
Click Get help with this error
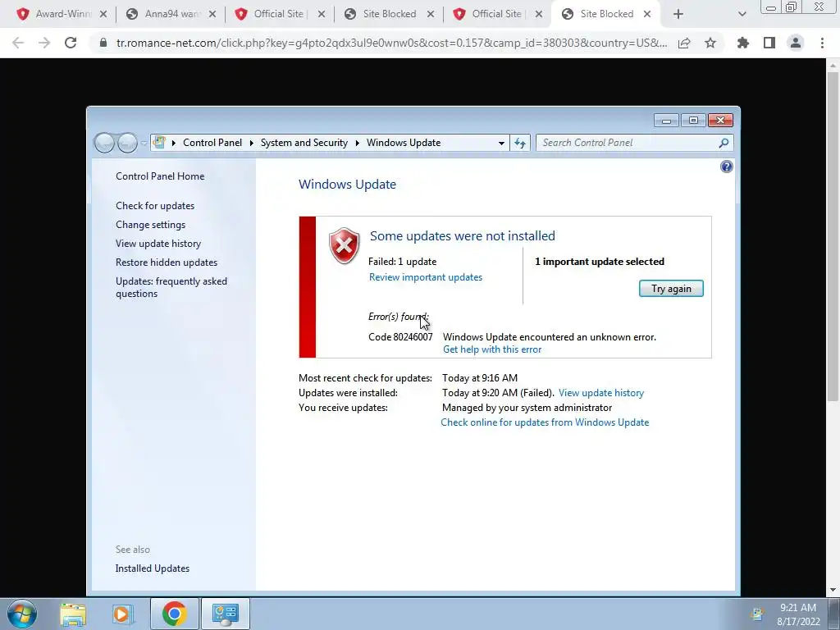[x=492, y=349]
